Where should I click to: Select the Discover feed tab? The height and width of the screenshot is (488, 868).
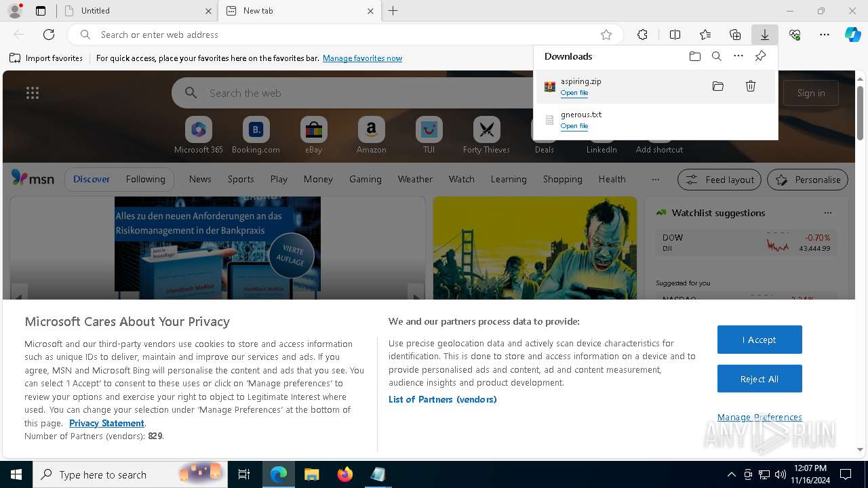pos(92,179)
